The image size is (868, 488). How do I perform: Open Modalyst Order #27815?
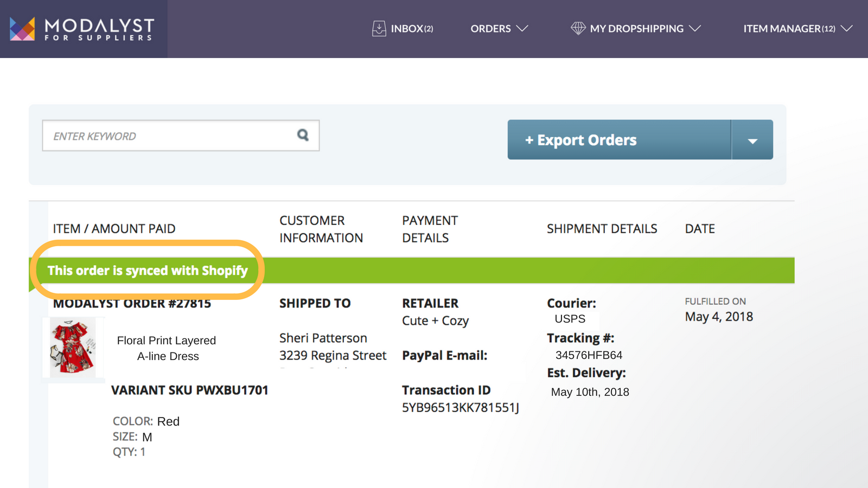[132, 303]
